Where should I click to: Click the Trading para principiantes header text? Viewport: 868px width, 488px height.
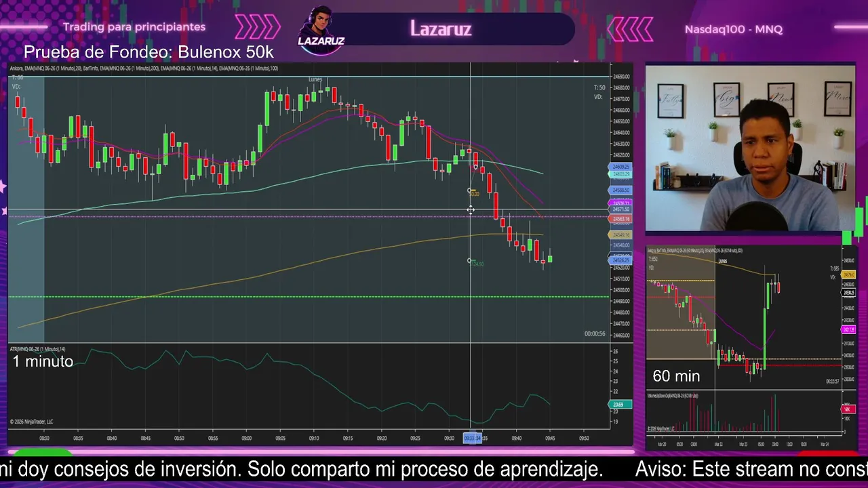pos(134,27)
